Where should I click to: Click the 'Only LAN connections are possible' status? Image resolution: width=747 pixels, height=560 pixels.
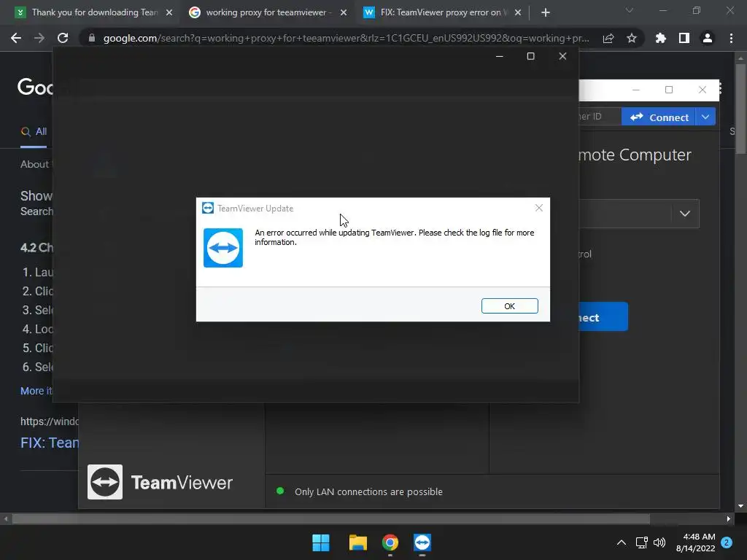[x=368, y=492]
